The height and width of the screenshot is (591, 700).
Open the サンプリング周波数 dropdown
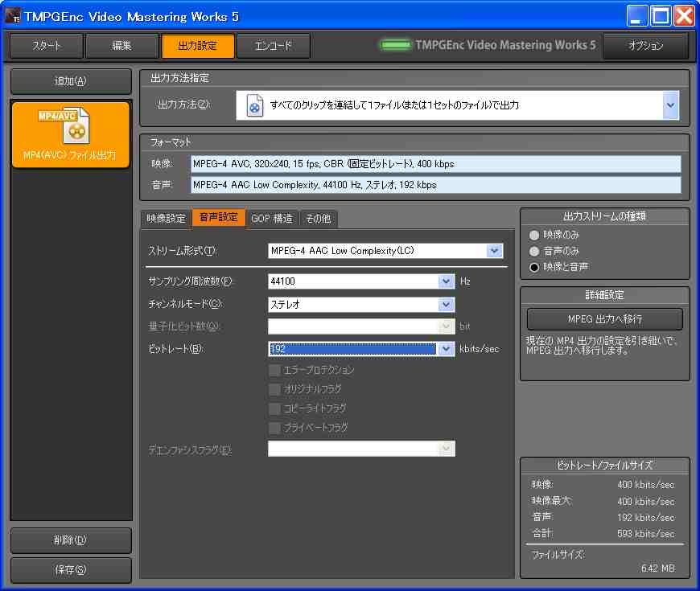pyautogui.click(x=446, y=281)
